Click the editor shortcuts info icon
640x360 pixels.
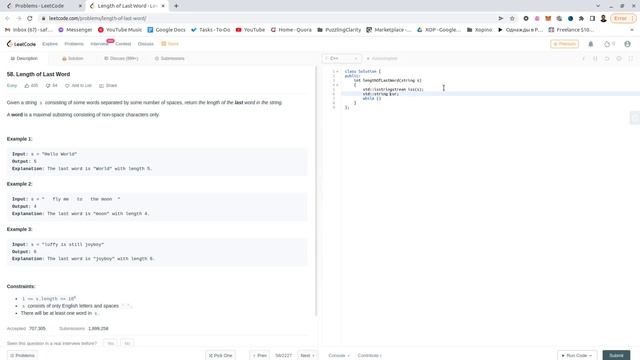click(584, 59)
